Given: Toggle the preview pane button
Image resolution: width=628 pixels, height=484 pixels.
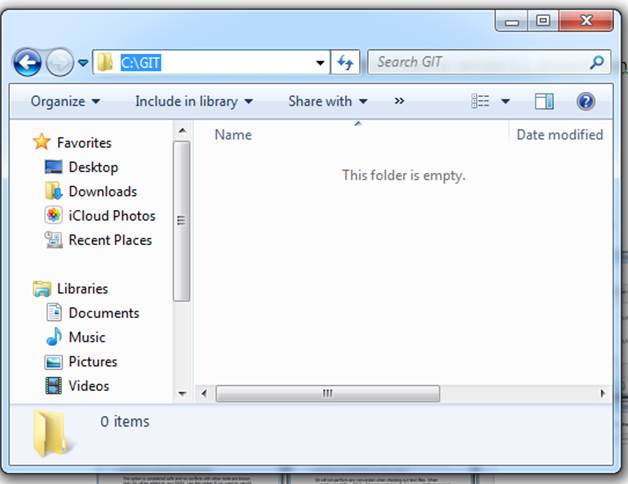Looking at the screenshot, I should (x=544, y=101).
